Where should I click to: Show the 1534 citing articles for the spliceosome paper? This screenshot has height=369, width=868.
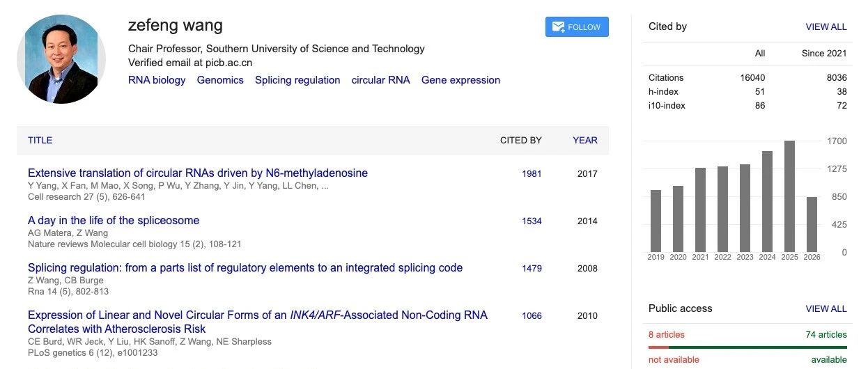point(532,221)
